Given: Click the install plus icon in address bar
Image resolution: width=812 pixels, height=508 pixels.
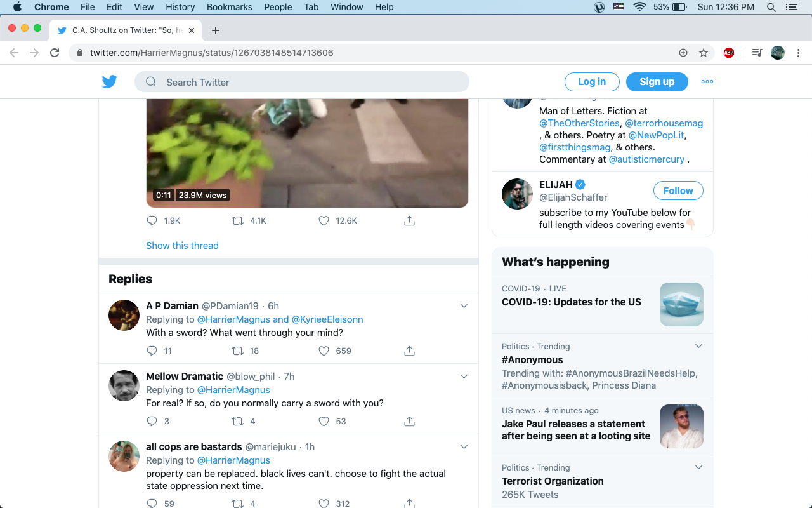Looking at the screenshot, I should tap(683, 53).
